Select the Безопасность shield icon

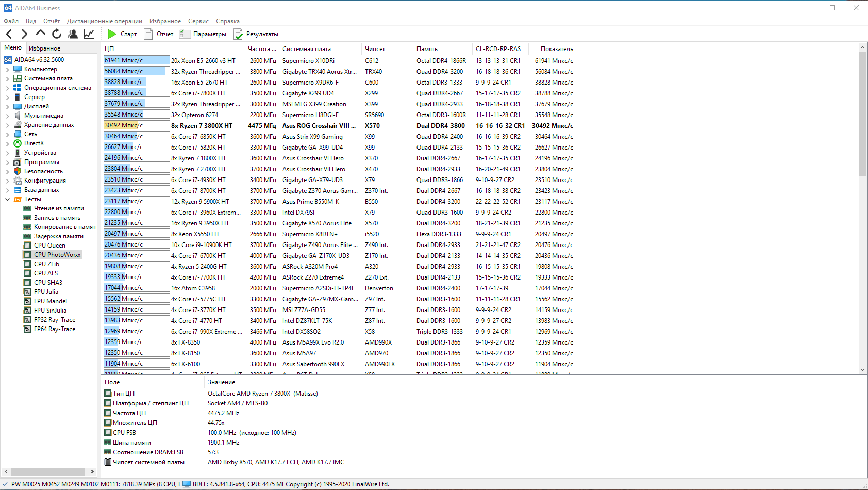[x=18, y=171]
